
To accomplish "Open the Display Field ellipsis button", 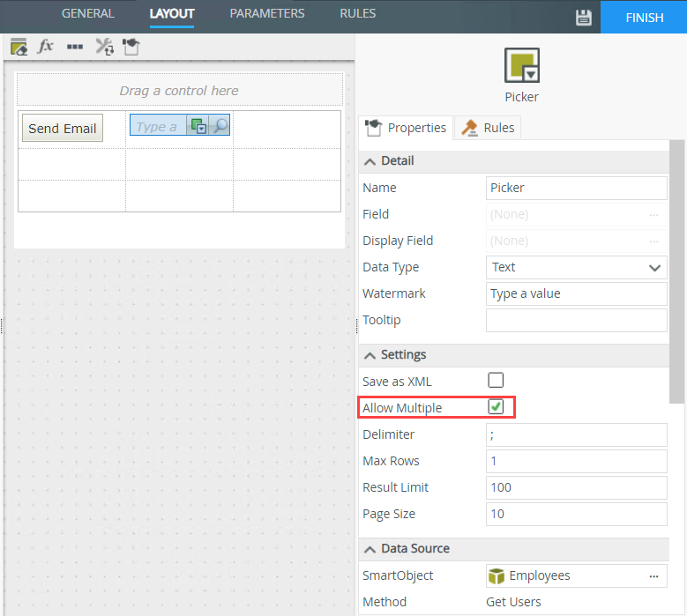I will 653,241.
